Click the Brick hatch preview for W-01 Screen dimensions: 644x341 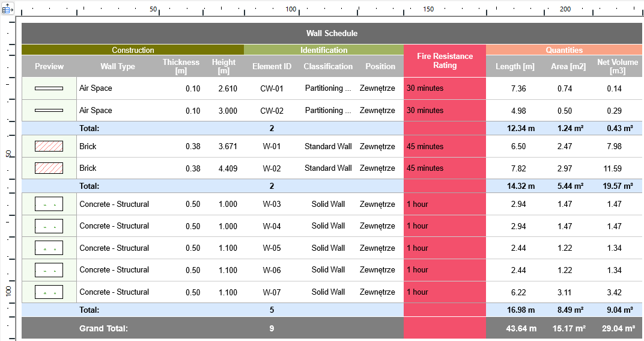(49, 146)
